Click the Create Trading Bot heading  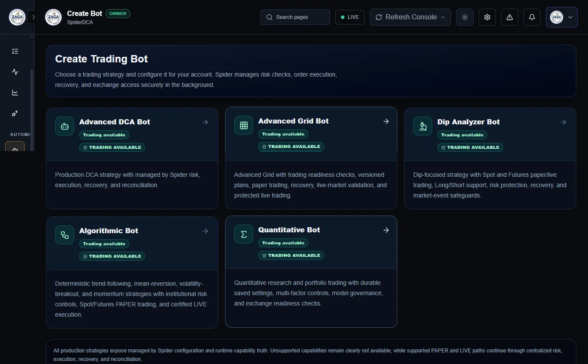coord(102,59)
